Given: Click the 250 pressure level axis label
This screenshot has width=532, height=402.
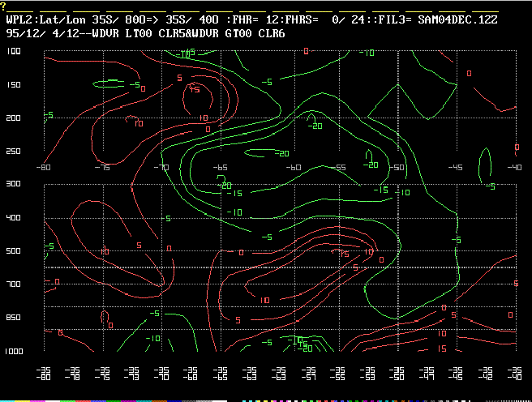Looking at the screenshot, I should (14, 152).
